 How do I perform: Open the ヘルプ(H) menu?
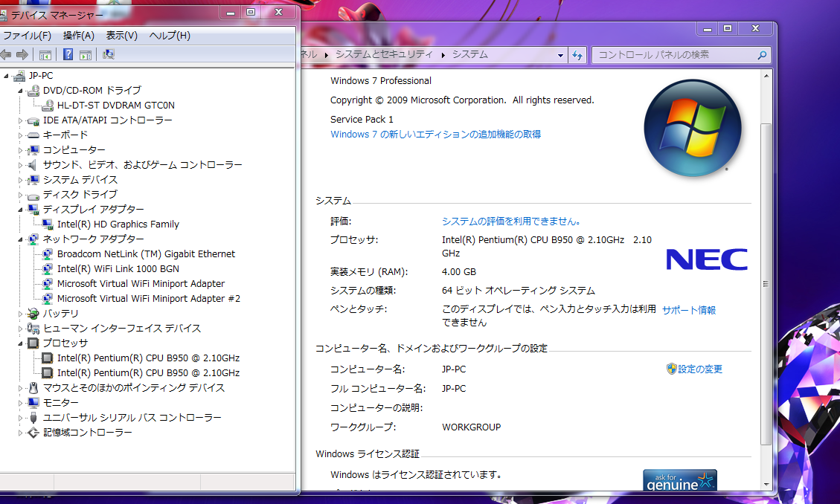pyautogui.click(x=170, y=36)
